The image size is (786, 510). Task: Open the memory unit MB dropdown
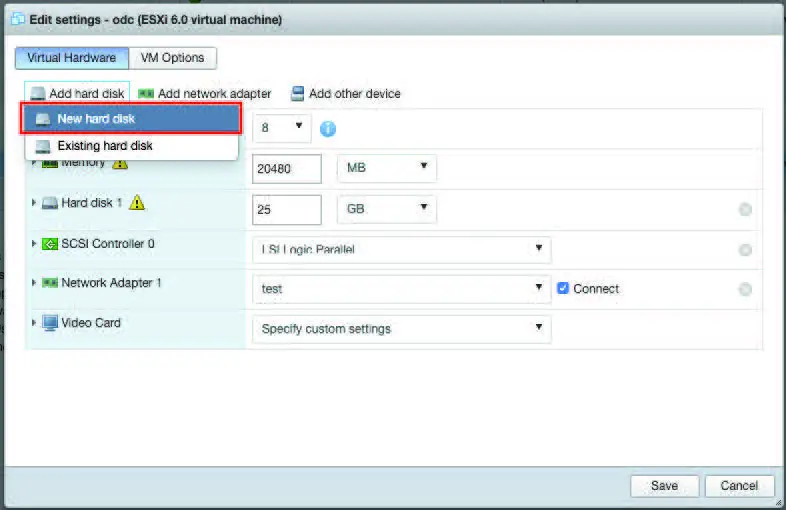coord(386,168)
